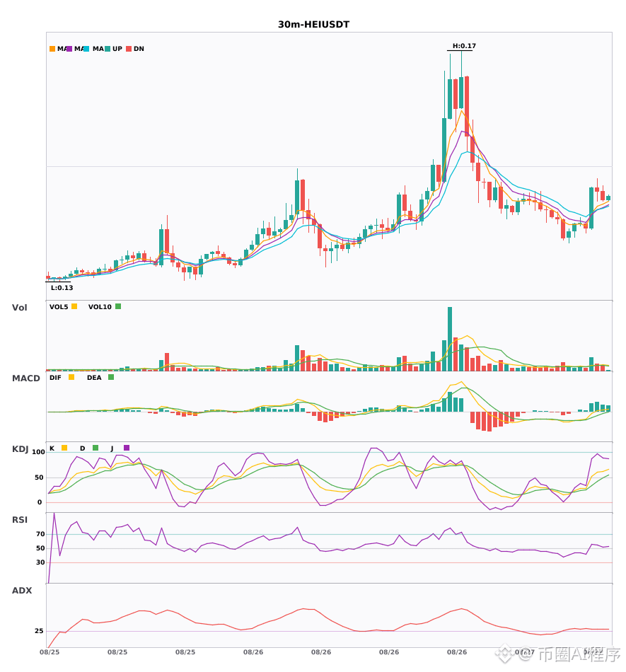
Task: Click the 0 axis value in KDJ
Action: (x=40, y=502)
